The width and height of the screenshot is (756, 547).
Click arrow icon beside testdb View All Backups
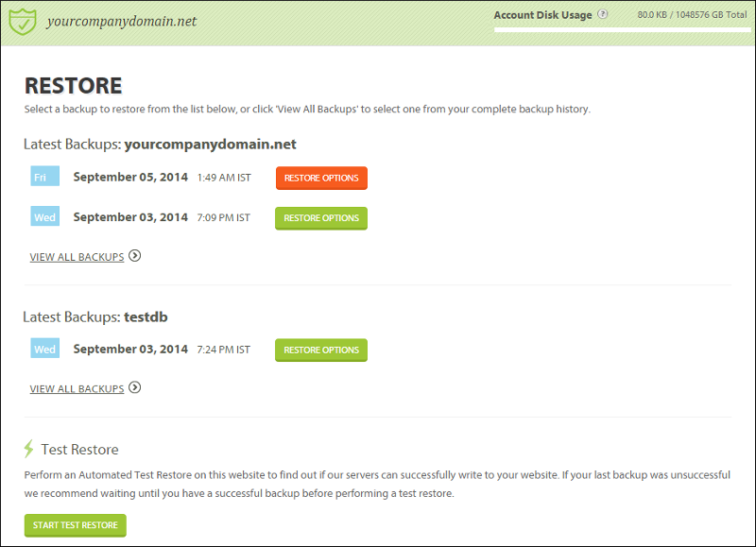(x=135, y=388)
